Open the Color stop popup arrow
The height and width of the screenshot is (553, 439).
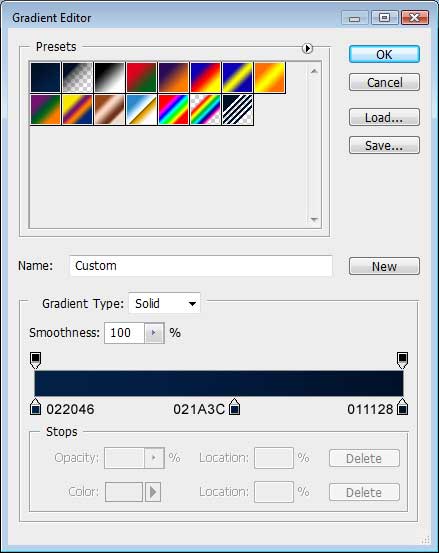pos(153,492)
